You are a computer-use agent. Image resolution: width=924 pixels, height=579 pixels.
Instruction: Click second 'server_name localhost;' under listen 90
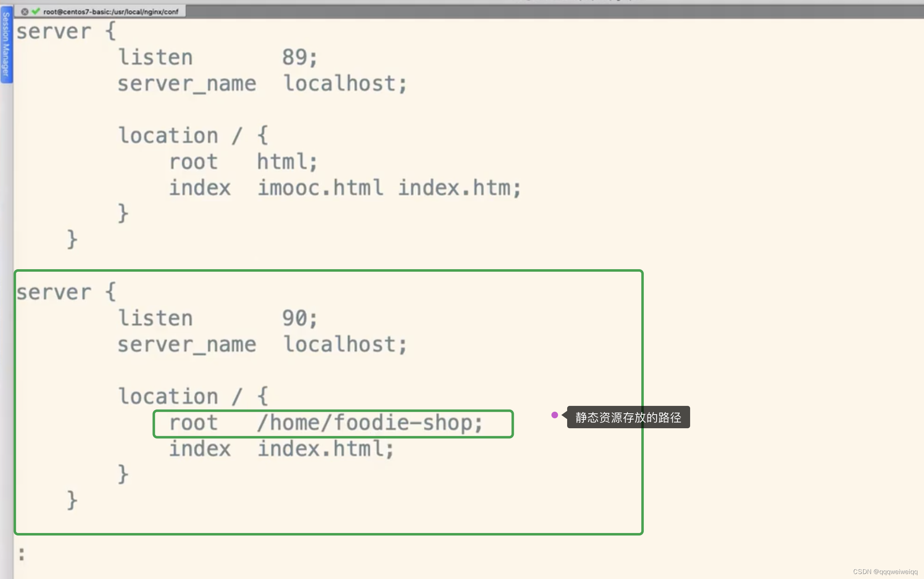262,345
